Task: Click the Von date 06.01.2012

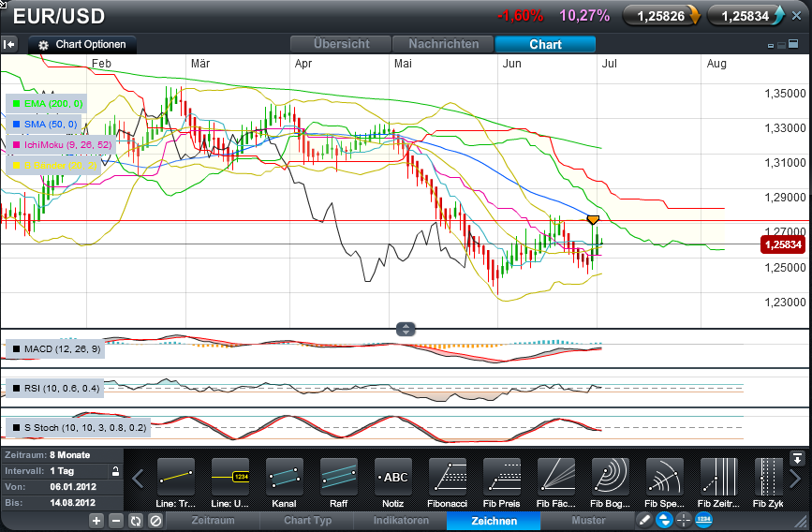Action: tap(72, 487)
